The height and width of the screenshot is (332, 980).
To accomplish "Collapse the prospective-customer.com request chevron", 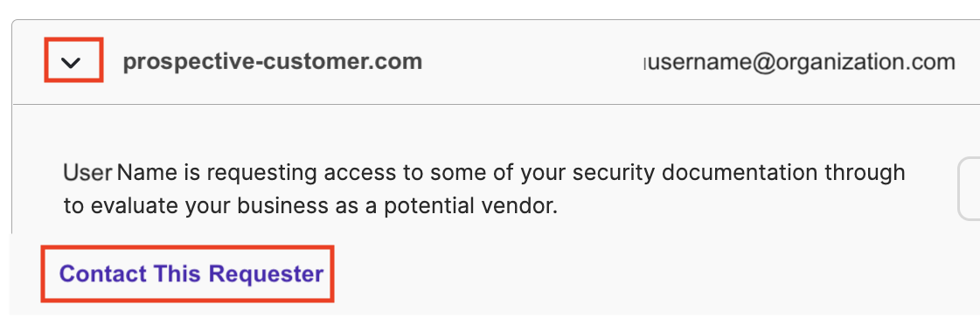I will [x=73, y=62].
